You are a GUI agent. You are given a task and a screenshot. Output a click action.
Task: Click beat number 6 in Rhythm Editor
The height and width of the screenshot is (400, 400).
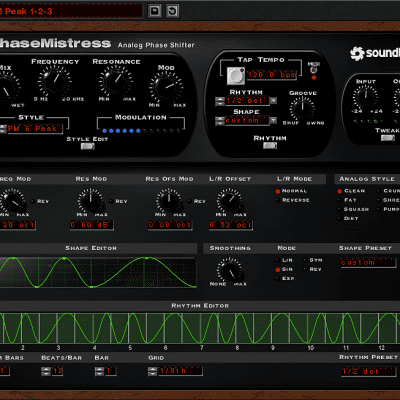pos(165,348)
